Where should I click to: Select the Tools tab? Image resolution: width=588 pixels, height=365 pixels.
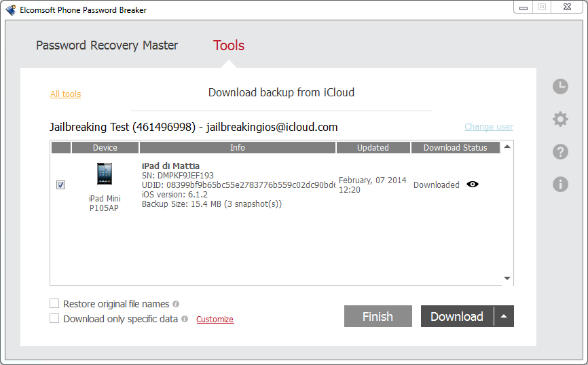coord(229,45)
